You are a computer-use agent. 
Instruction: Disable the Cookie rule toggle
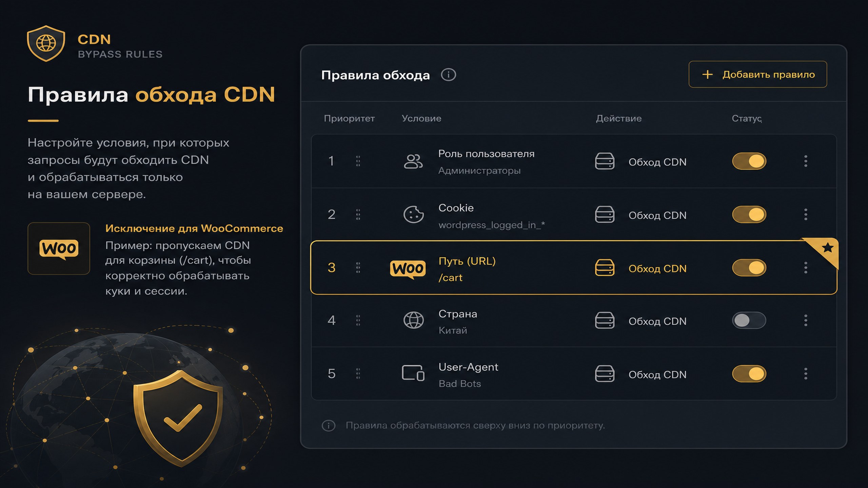[x=749, y=214]
